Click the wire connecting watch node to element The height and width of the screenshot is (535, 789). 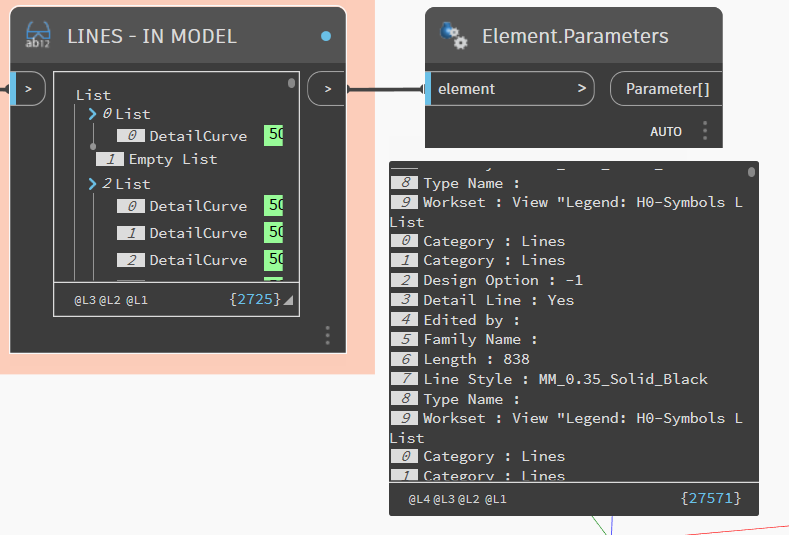pyautogui.click(x=385, y=90)
